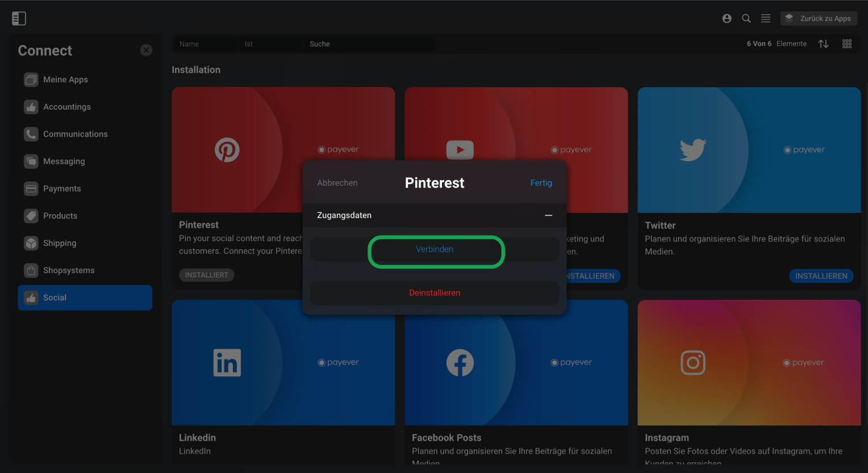Screen dimensions: 868x473
Task: Select Payments category
Action: pyautogui.click(x=85, y=189)
